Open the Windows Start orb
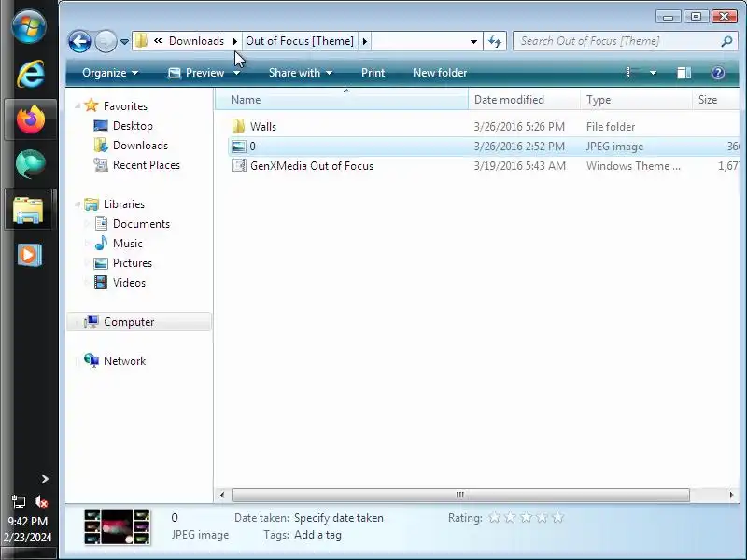747x560 pixels. (29, 26)
